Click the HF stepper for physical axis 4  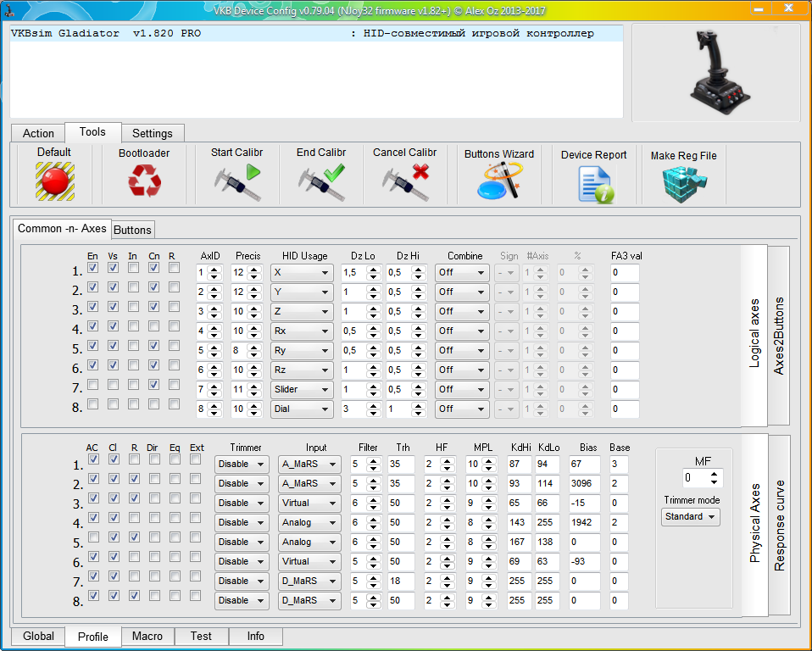tap(447, 522)
